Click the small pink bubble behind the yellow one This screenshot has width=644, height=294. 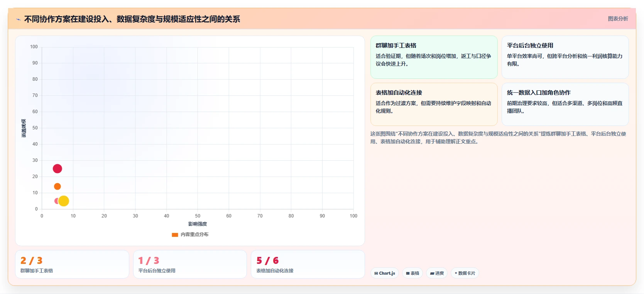[x=56, y=201]
